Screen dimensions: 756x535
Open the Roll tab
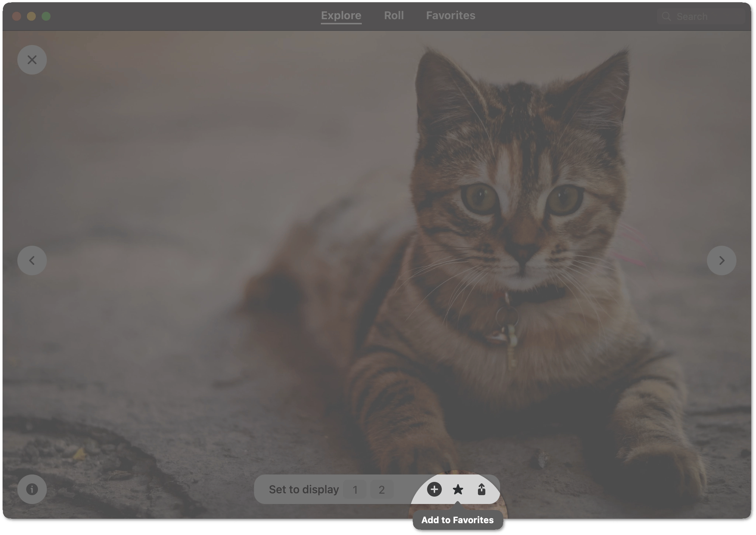click(x=394, y=15)
